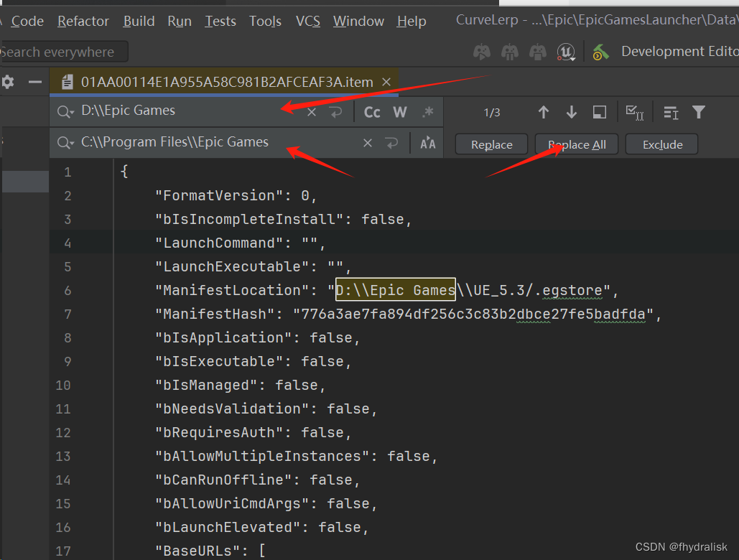Viewport: 739px width, 560px height.
Task: Click the Exclude button
Action: click(x=661, y=144)
